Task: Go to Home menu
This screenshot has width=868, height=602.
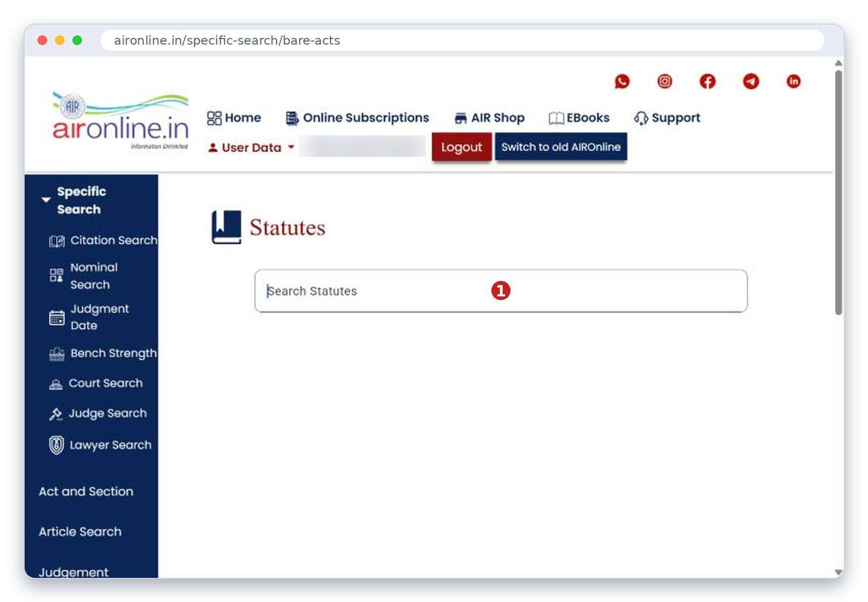Action: 234,118
